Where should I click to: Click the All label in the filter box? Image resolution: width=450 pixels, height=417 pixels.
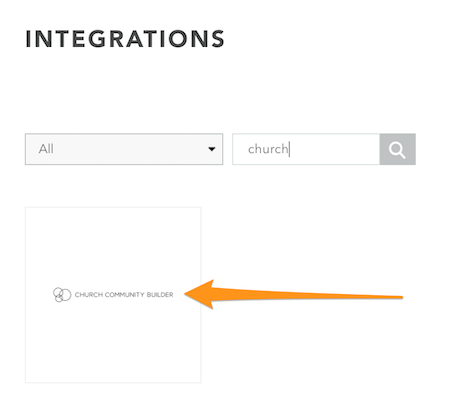pyautogui.click(x=46, y=149)
